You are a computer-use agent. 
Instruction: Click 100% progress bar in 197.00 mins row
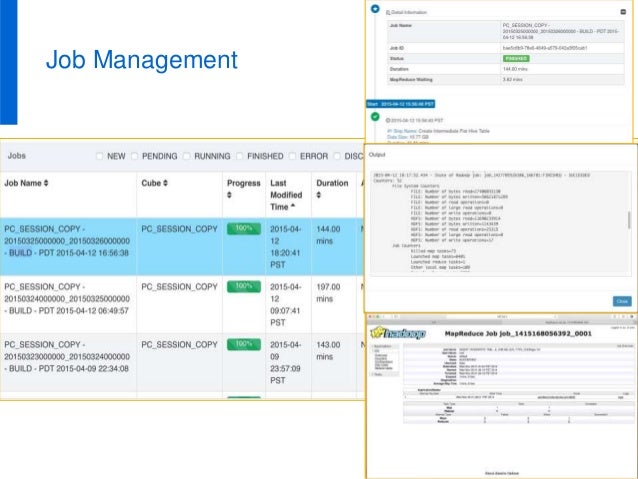click(244, 287)
